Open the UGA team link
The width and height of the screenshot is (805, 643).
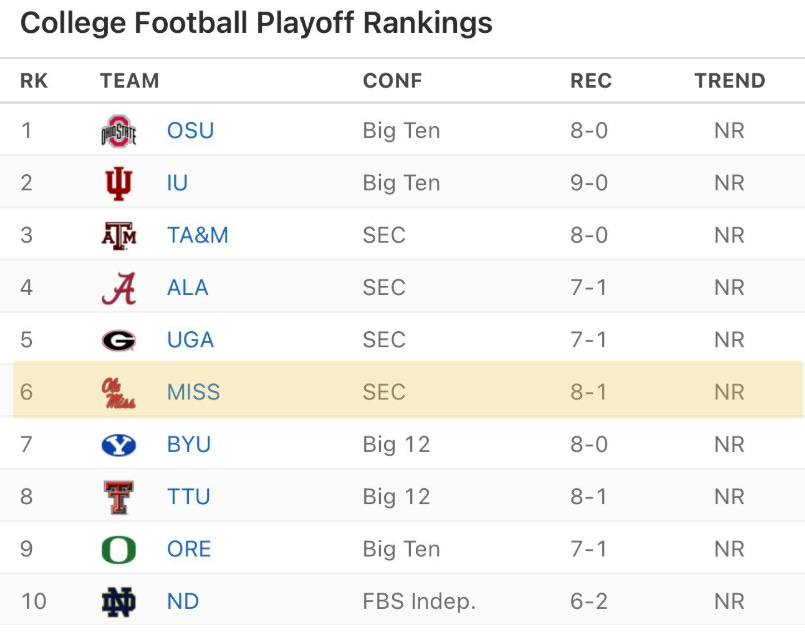(x=190, y=340)
